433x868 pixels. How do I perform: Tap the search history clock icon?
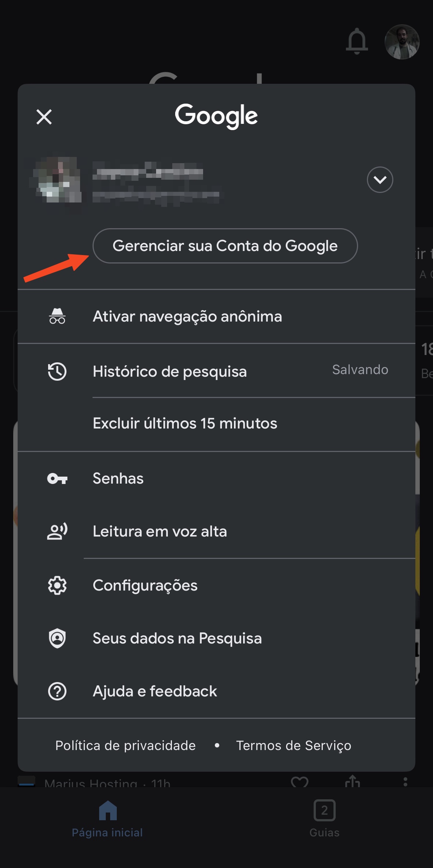[57, 371]
